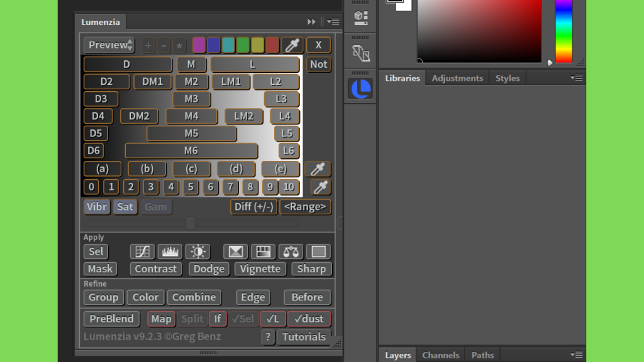The width and height of the screenshot is (644, 362).
Task: Click the minus subtract selection button
Action: (x=164, y=45)
